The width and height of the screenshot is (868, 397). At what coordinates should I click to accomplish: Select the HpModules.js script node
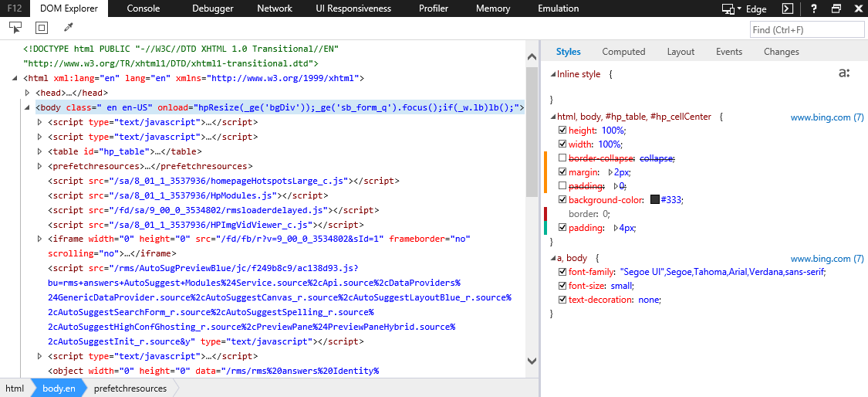click(188, 195)
